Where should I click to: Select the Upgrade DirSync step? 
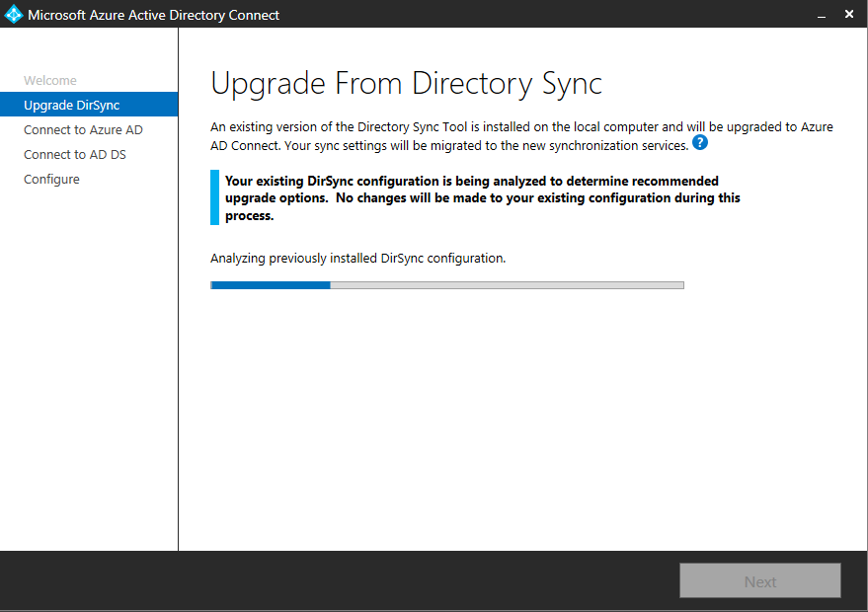72,106
